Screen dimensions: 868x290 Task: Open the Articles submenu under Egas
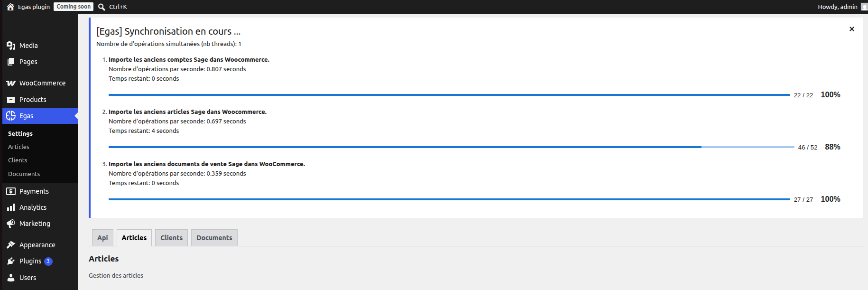(18, 147)
